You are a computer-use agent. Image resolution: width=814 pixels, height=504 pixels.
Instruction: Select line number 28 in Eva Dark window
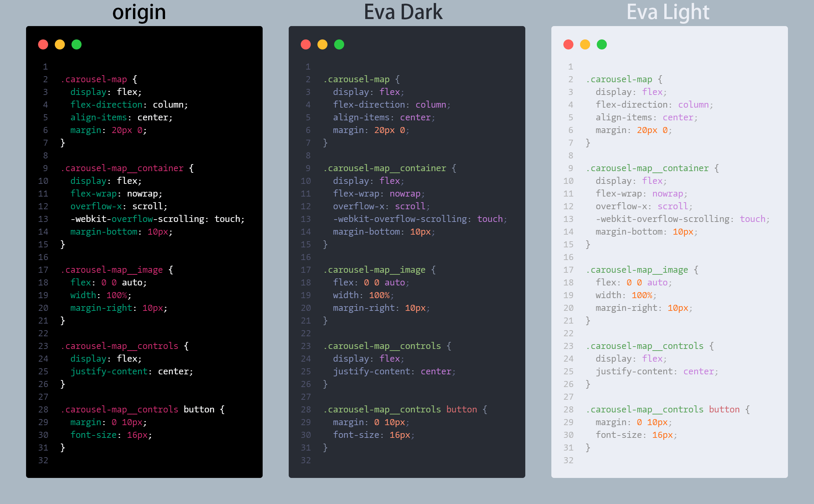[x=305, y=409]
